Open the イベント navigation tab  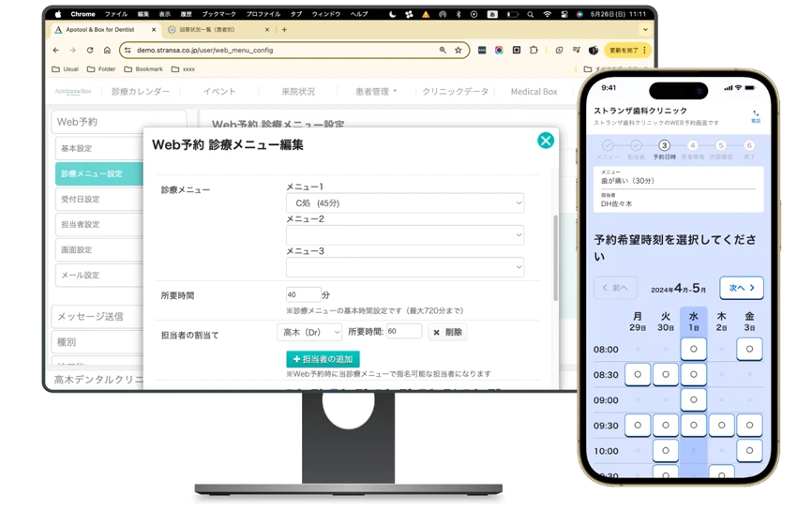(219, 92)
